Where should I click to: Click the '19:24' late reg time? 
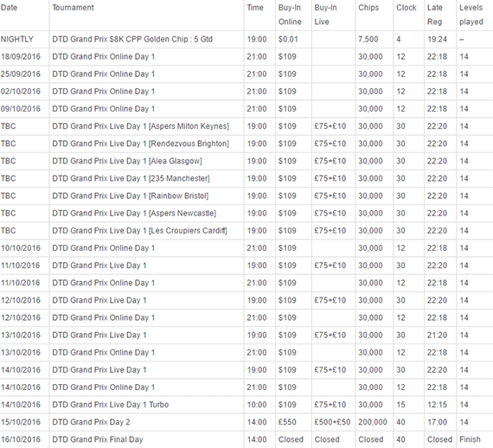(x=437, y=39)
